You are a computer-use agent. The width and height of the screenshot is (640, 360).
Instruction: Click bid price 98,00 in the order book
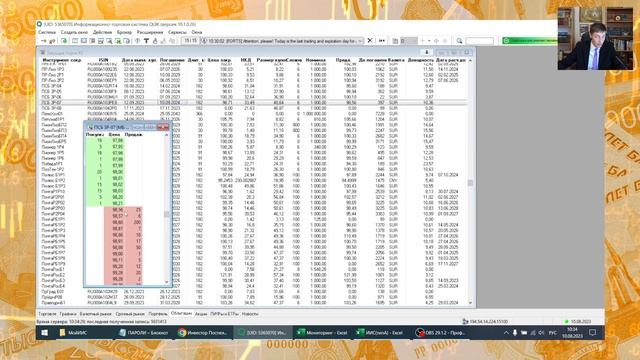tap(117, 172)
